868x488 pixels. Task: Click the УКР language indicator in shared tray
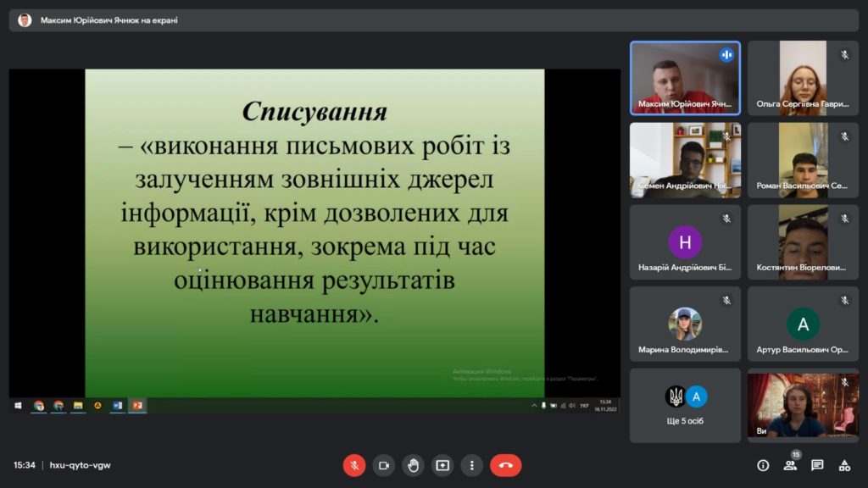(584, 406)
